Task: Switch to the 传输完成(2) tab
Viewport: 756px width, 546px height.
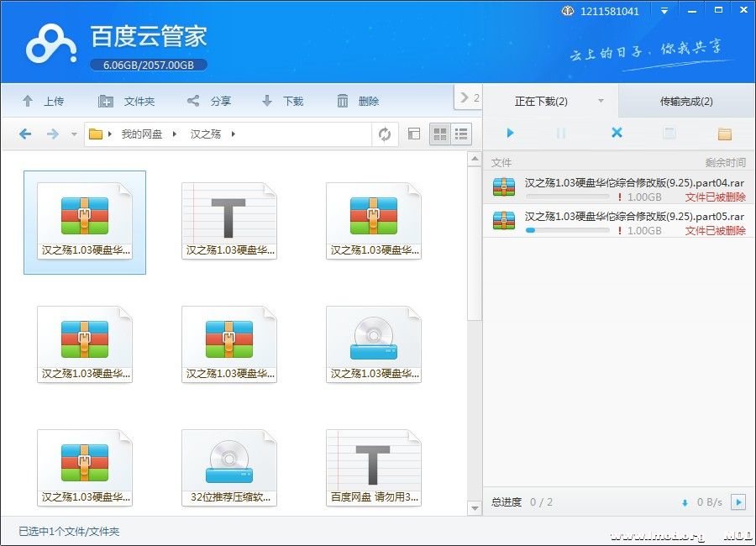Action: click(x=686, y=102)
